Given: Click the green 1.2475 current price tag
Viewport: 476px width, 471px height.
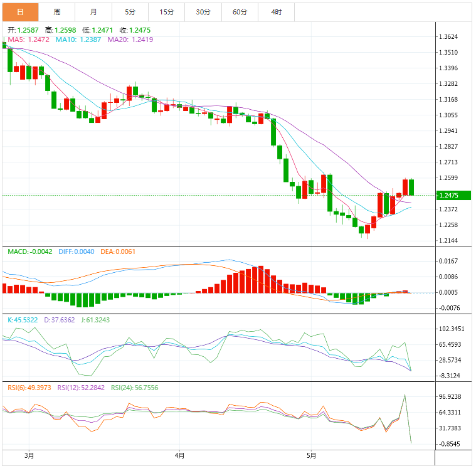Looking at the screenshot, I should pos(453,195).
